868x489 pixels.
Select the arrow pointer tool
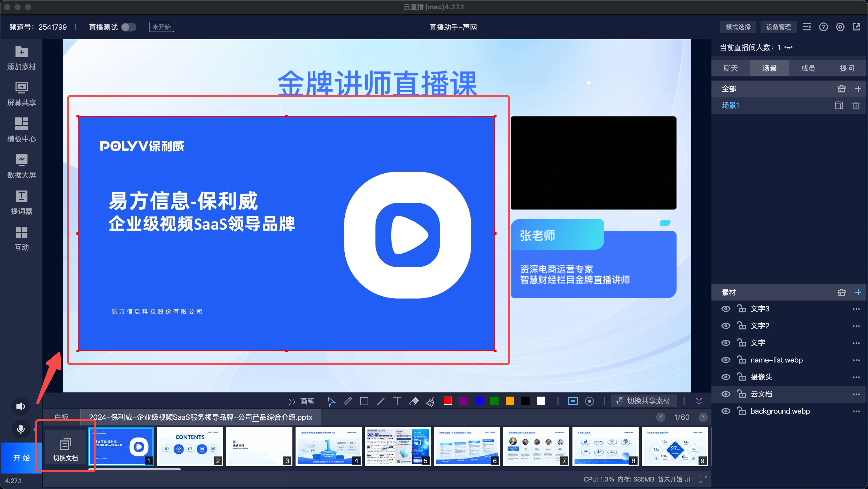pos(331,401)
